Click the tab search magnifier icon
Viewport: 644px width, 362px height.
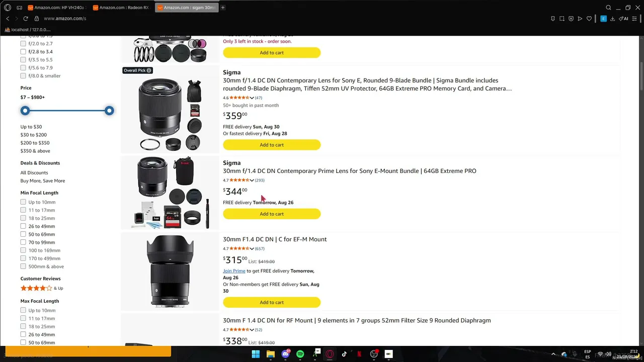coord(608,8)
